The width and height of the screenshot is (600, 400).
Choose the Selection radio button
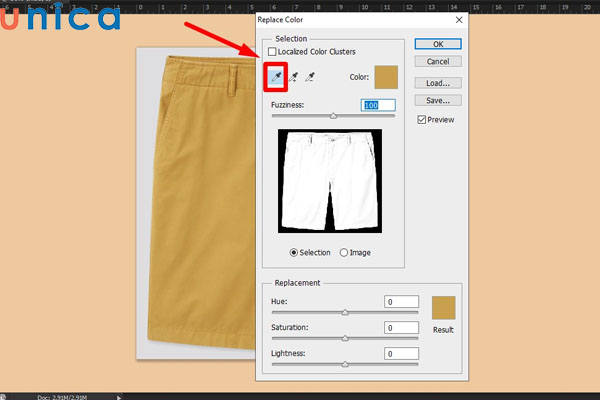coord(294,252)
